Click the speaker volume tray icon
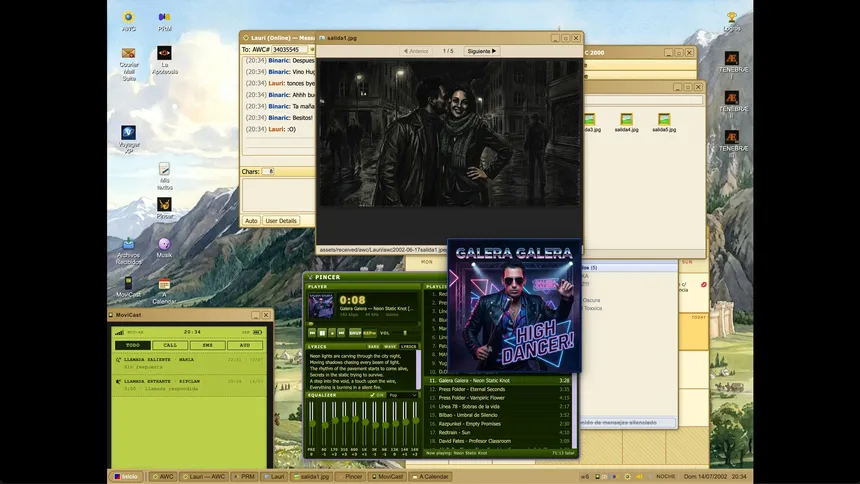The image size is (860, 484). click(x=639, y=477)
